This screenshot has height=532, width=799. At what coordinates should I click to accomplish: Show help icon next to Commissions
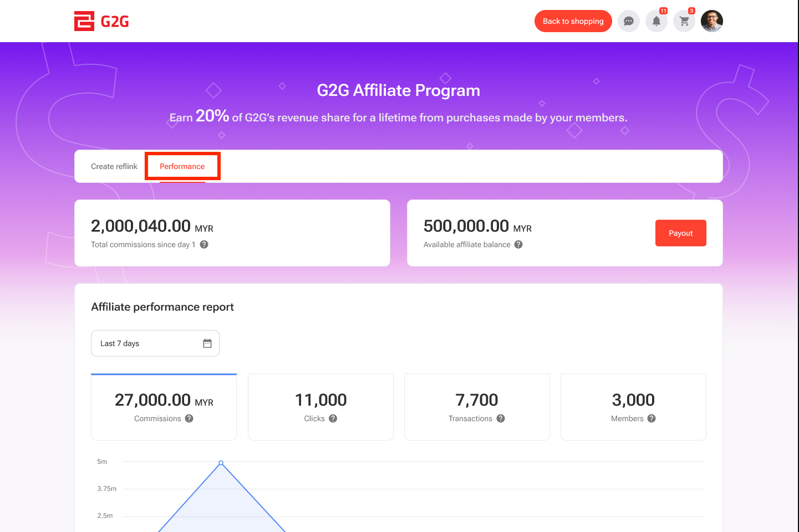pyautogui.click(x=189, y=418)
